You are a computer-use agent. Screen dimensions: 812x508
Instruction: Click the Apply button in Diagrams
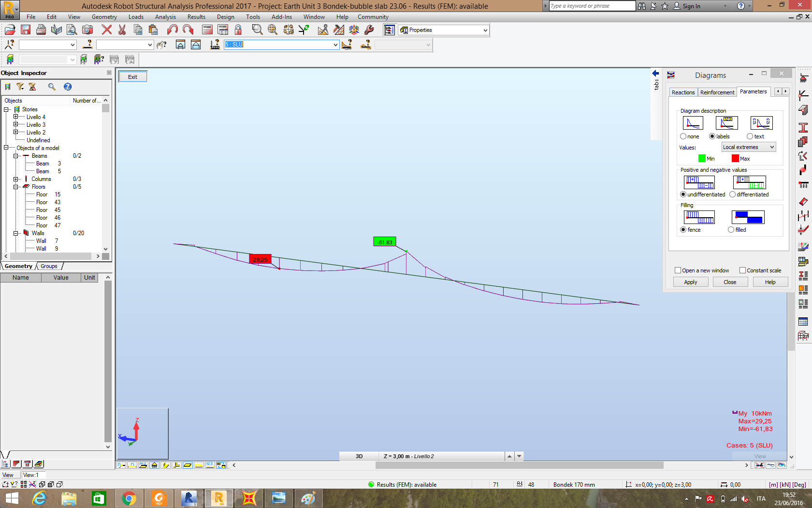click(691, 282)
